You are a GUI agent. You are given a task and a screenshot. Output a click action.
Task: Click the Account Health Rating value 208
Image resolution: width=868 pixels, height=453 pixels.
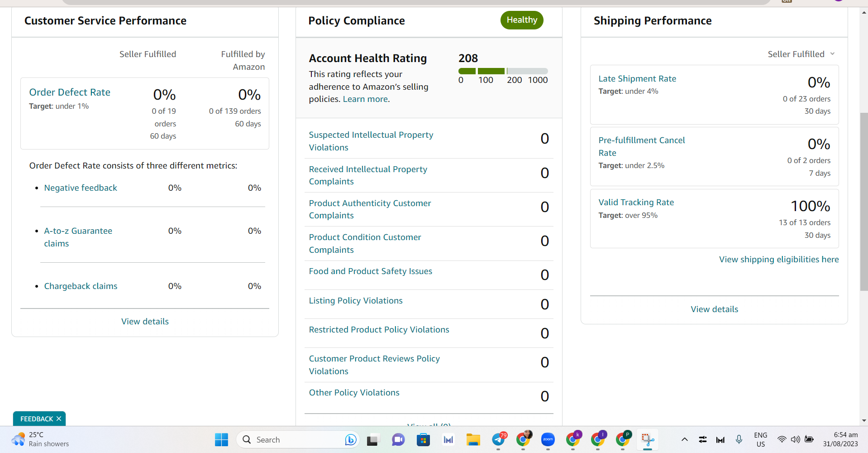pos(468,58)
